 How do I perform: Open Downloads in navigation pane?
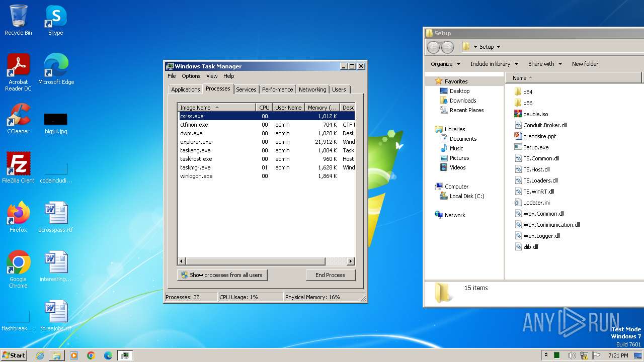point(463,101)
